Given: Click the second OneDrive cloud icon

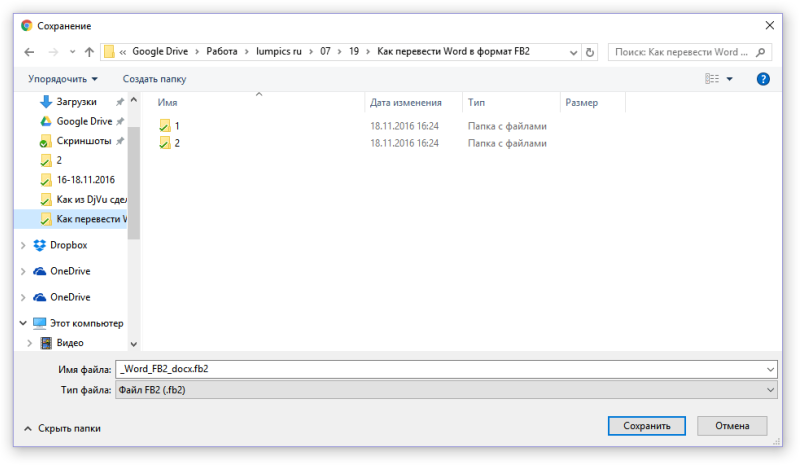Looking at the screenshot, I should click(39, 297).
